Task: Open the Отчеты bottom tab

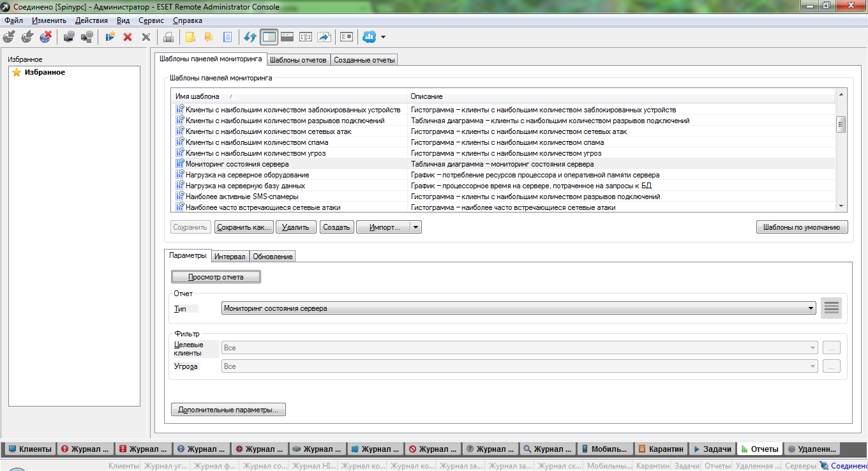Action: coord(759,449)
